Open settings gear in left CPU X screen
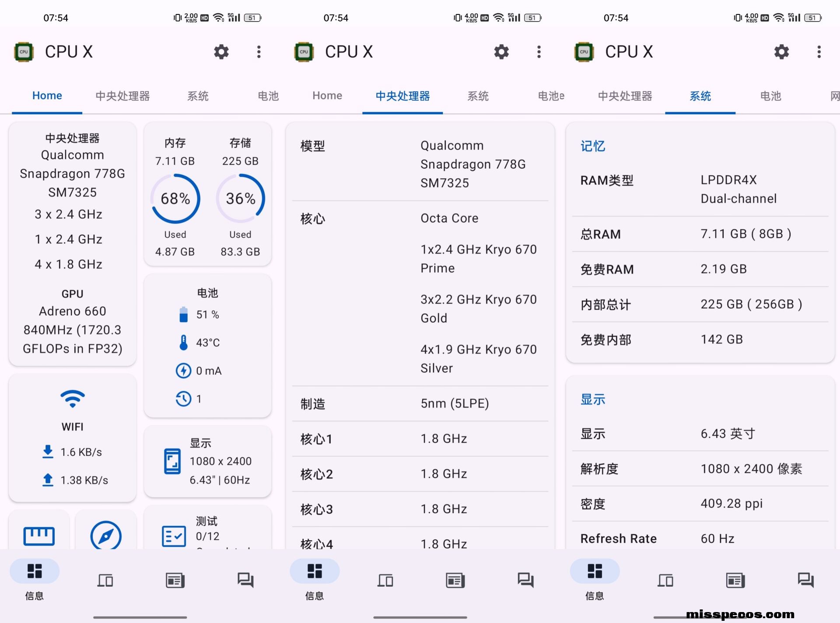Viewport: 840px width, 623px height. pyautogui.click(x=221, y=52)
